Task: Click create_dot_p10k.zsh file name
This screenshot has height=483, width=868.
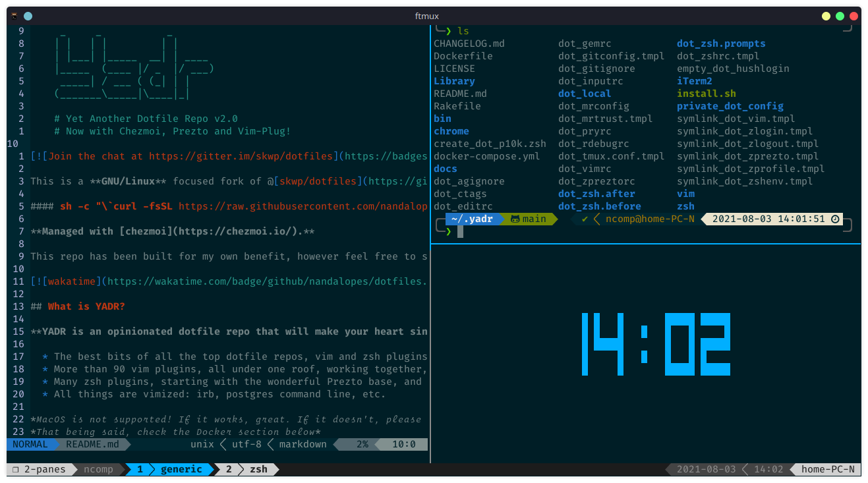Action: click(490, 144)
